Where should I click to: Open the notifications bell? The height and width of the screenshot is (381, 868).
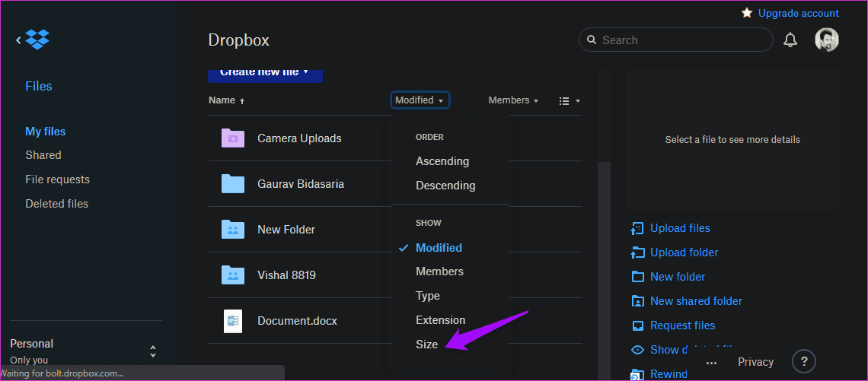tap(790, 40)
